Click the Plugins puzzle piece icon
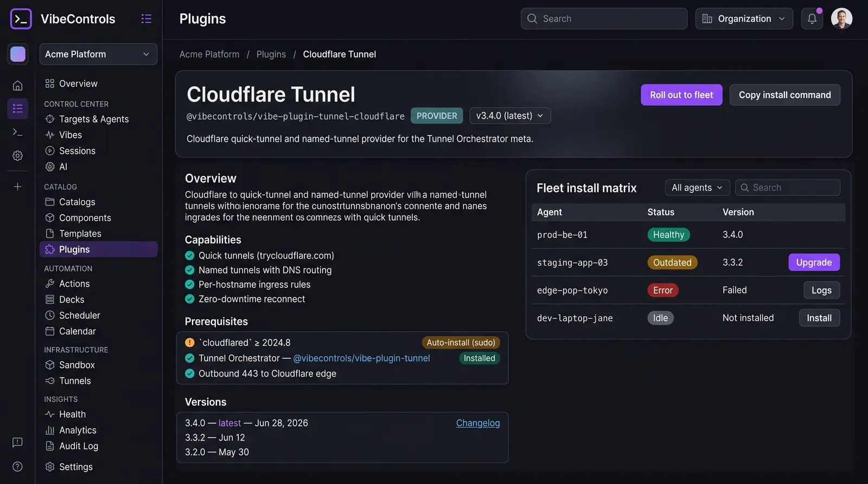The image size is (868, 484). tap(50, 249)
